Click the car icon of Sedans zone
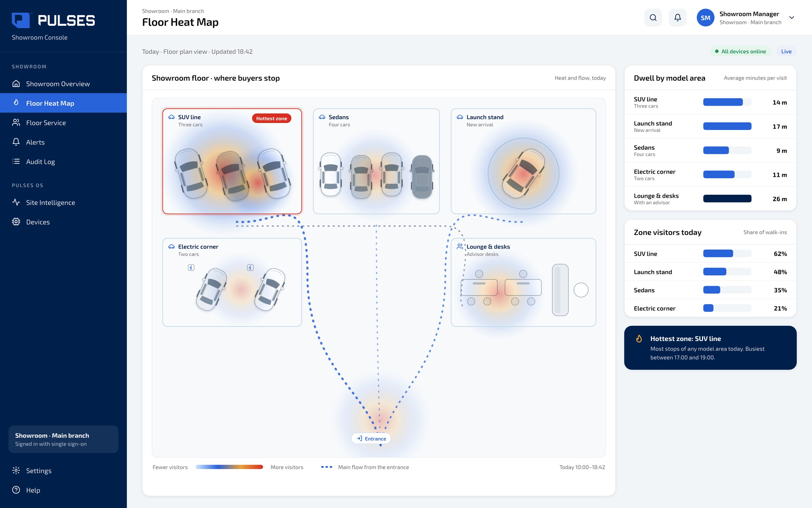This screenshot has width=812, height=508. pyautogui.click(x=322, y=117)
